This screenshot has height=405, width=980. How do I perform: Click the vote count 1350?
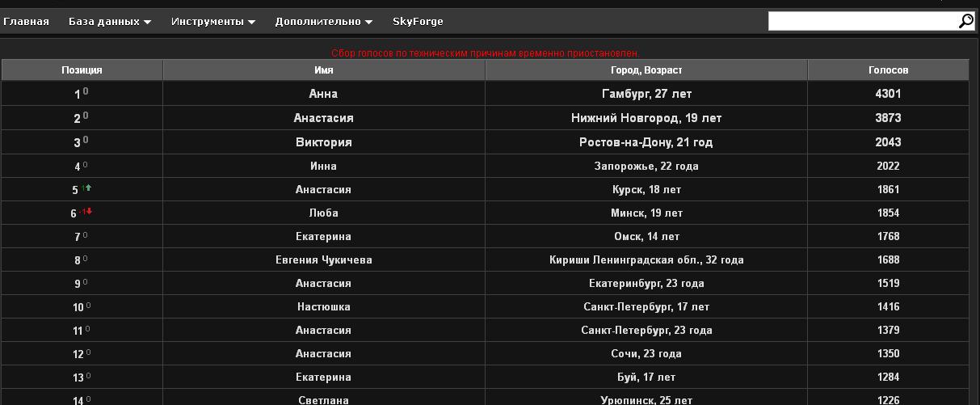click(x=888, y=353)
